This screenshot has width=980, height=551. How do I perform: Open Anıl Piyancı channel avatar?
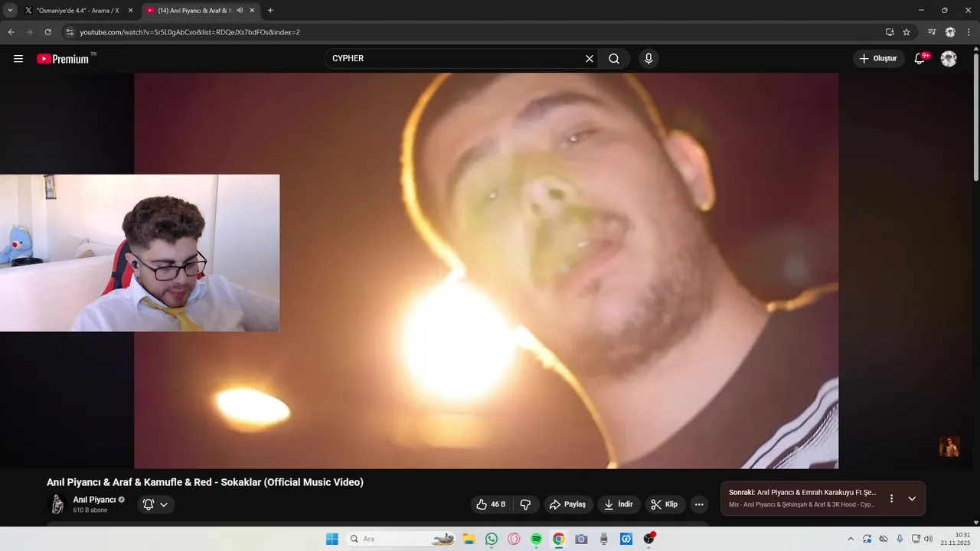pyautogui.click(x=57, y=504)
